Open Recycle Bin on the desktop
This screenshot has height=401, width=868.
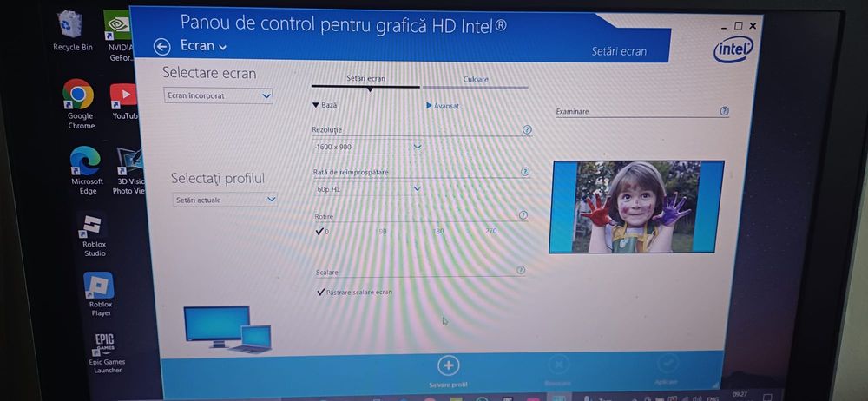pyautogui.click(x=72, y=31)
